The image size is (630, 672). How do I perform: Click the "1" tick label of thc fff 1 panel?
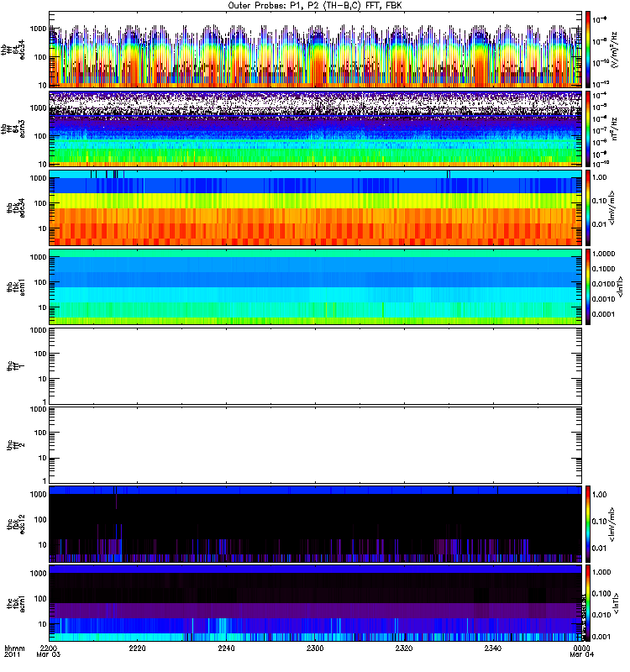(x=45, y=402)
